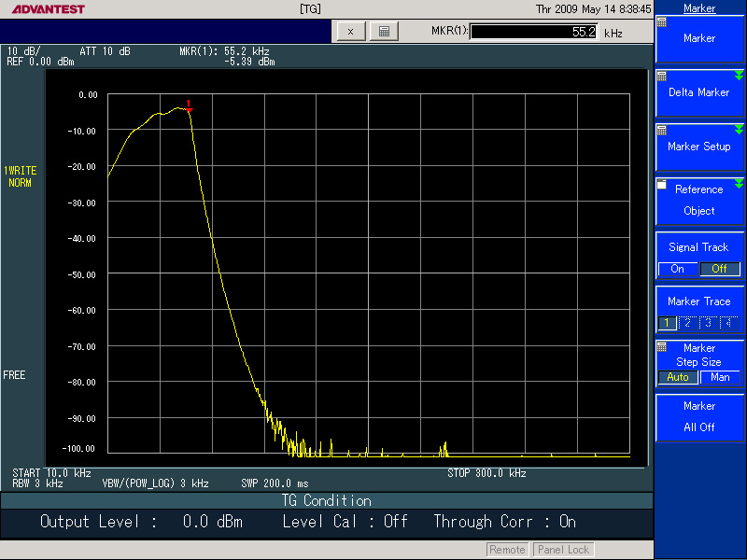Turn Signal Track On
Viewport: 747px width, 560px height.
(678, 269)
